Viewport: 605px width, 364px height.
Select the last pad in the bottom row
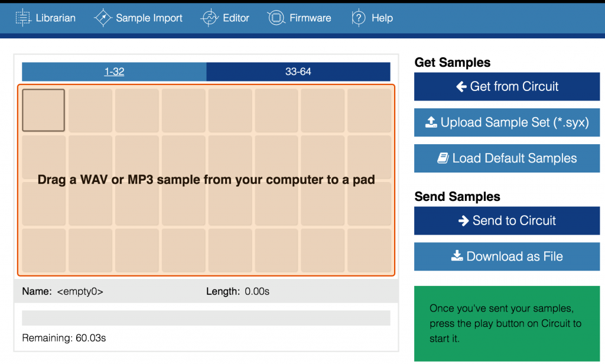369,250
